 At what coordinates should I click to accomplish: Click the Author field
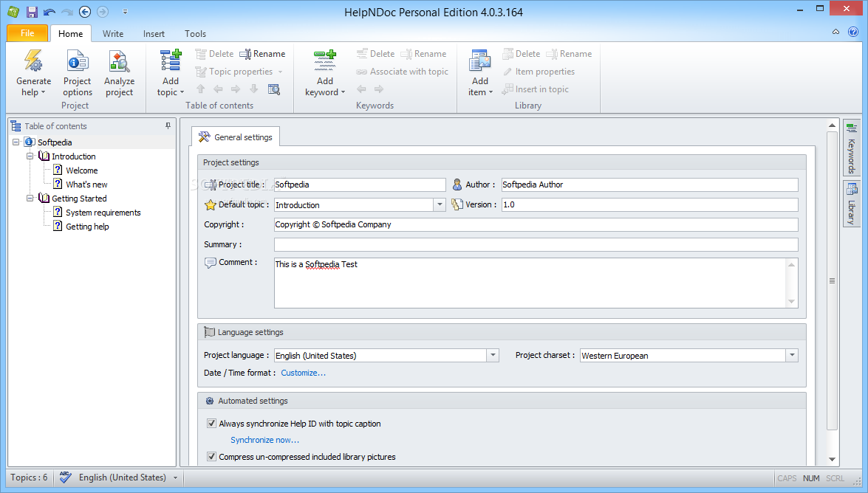pos(650,185)
